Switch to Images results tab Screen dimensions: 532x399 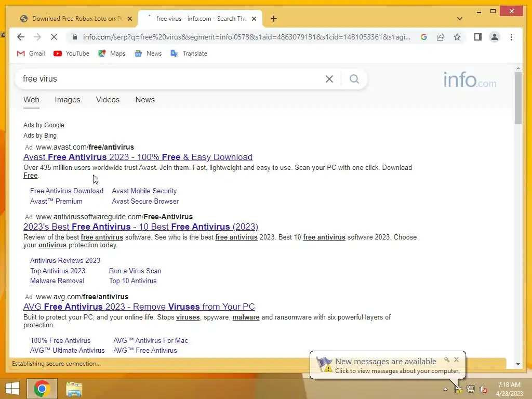tap(68, 100)
